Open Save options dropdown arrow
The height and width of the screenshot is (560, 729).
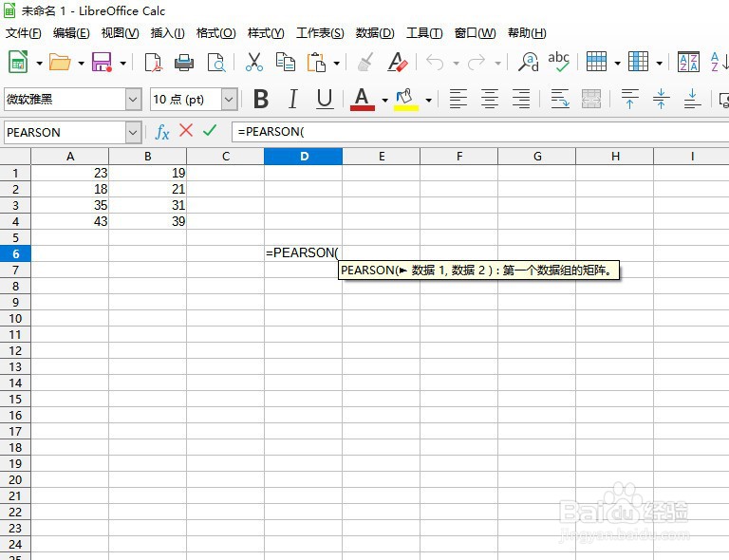(x=122, y=63)
